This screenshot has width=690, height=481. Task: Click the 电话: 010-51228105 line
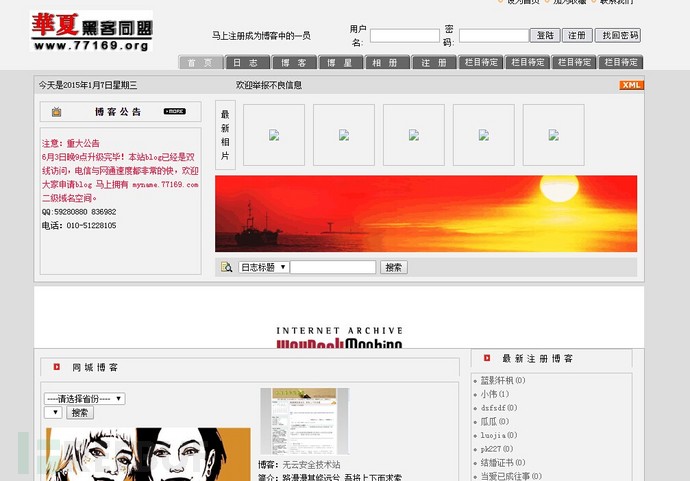(79, 225)
